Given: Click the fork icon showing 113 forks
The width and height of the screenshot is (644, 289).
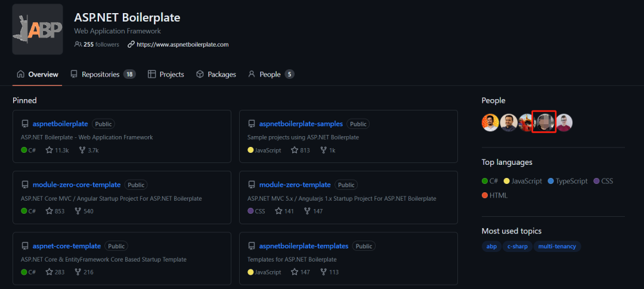Looking at the screenshot, I should [323, 272].
